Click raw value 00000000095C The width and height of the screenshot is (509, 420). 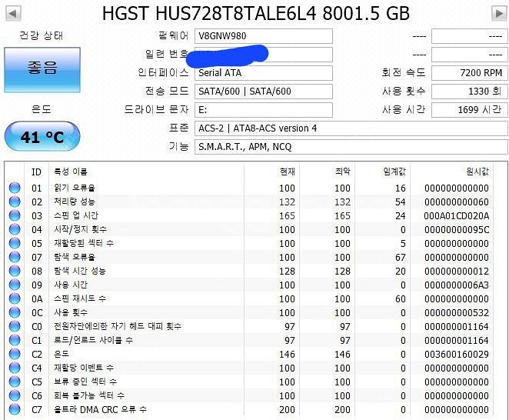click(x=457, y=230)
